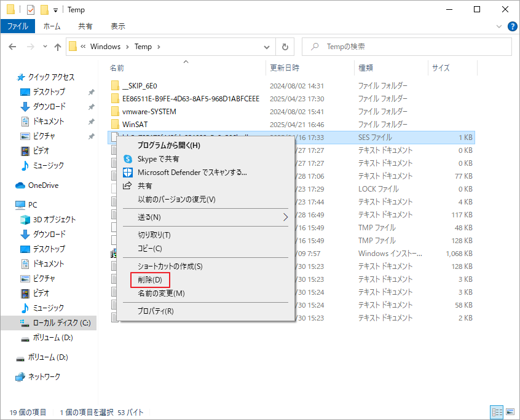Open the 表示 ribbon tab
The image size is (520, 420).
pyautogui.click(x=118, y=26)
